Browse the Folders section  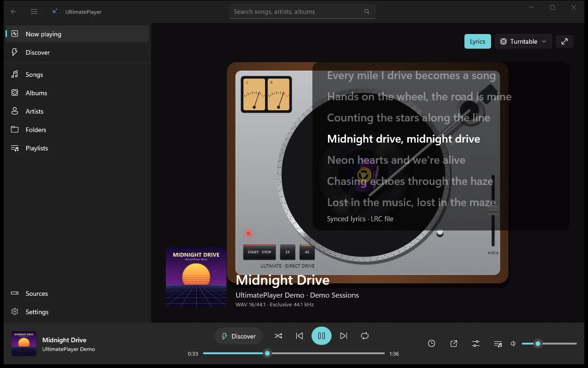tap(77, 130)
